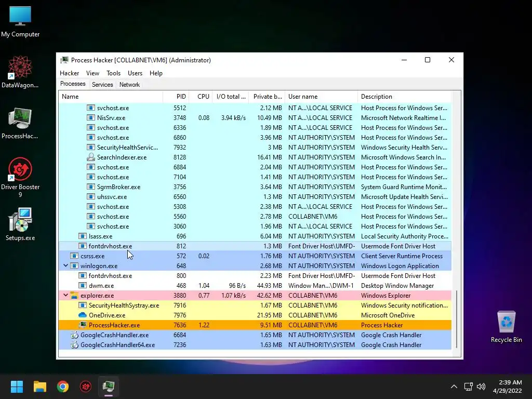This screenshot has height=399, width=532.
Task: Open File Explorer from the taskbar
Action: pos(39,387)
